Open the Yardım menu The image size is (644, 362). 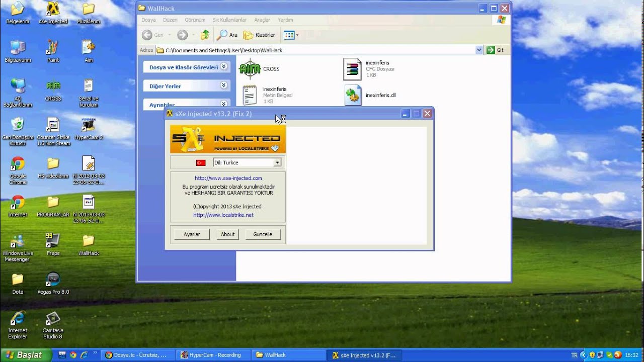tap(285, 20)
